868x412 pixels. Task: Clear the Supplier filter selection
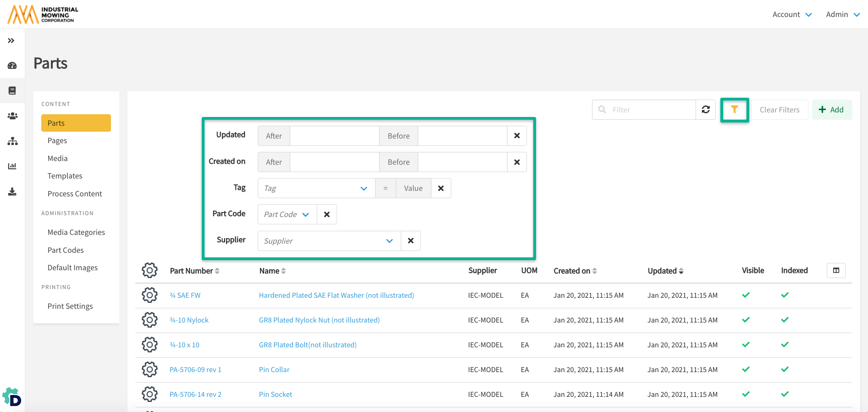(x=411, y=241)
